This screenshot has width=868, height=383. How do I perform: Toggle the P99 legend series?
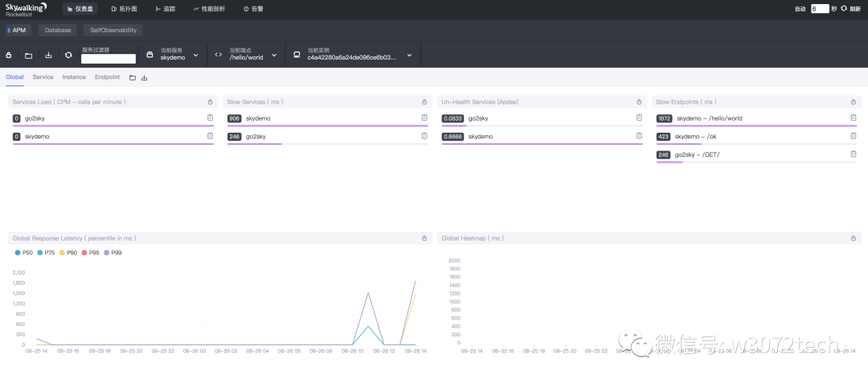click(113, 253)
